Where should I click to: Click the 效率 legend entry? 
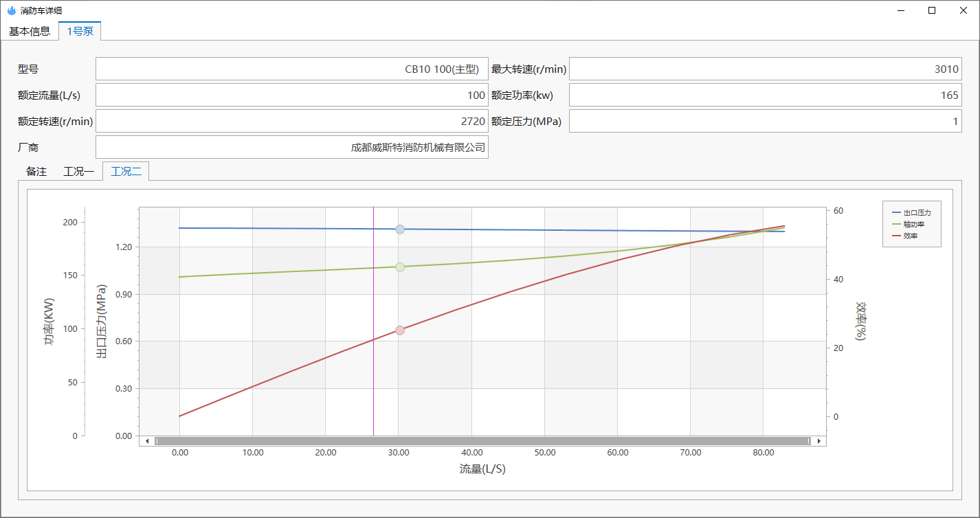904,236
